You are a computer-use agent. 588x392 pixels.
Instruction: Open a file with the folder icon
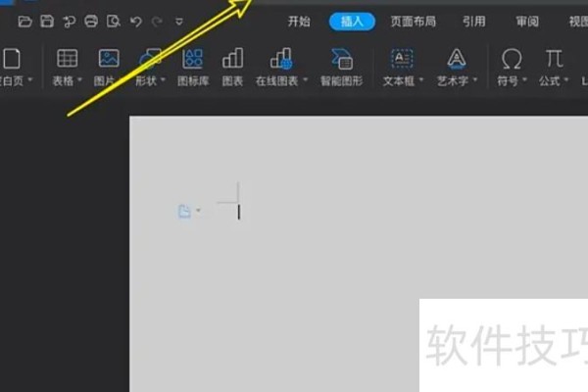(24, 22)
